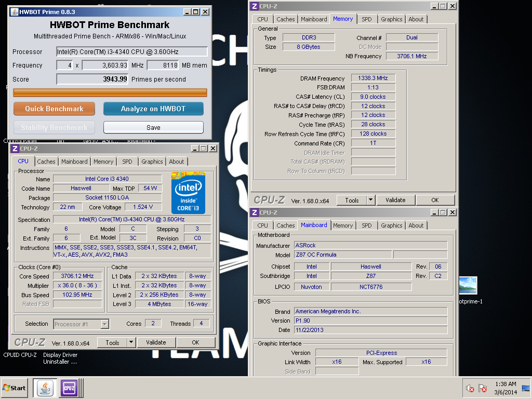532x399 pixels.
Task: Click the Z icon of the CPU tab window
Action: coord(15,149)
